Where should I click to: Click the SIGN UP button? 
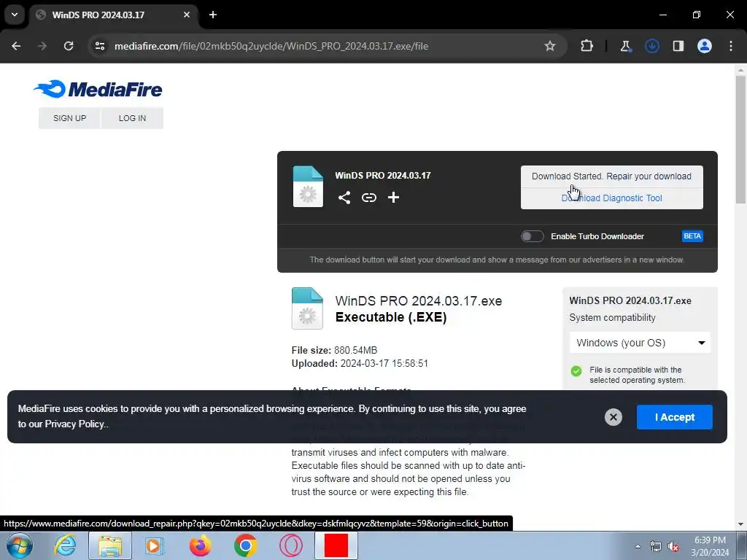(x=69, y=118)
